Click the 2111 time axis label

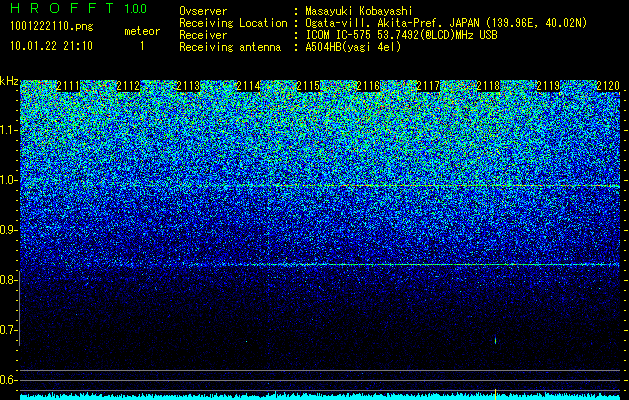pyautogui.click(x=68, y=86)
